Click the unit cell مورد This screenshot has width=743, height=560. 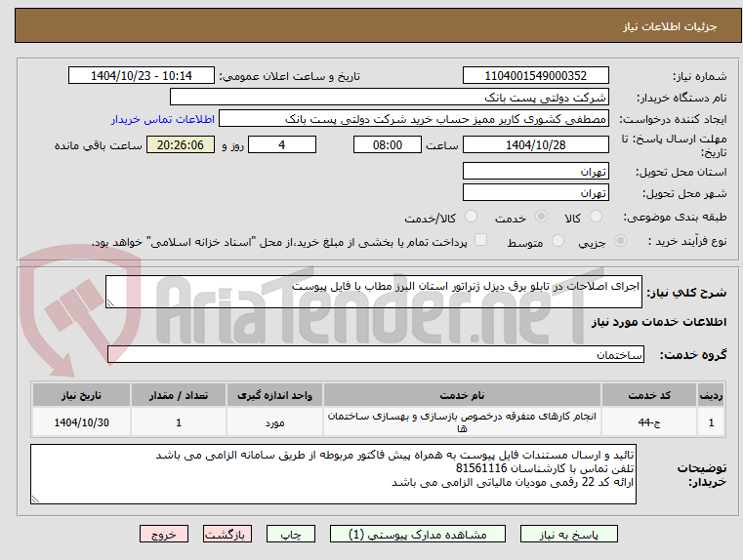274,422
